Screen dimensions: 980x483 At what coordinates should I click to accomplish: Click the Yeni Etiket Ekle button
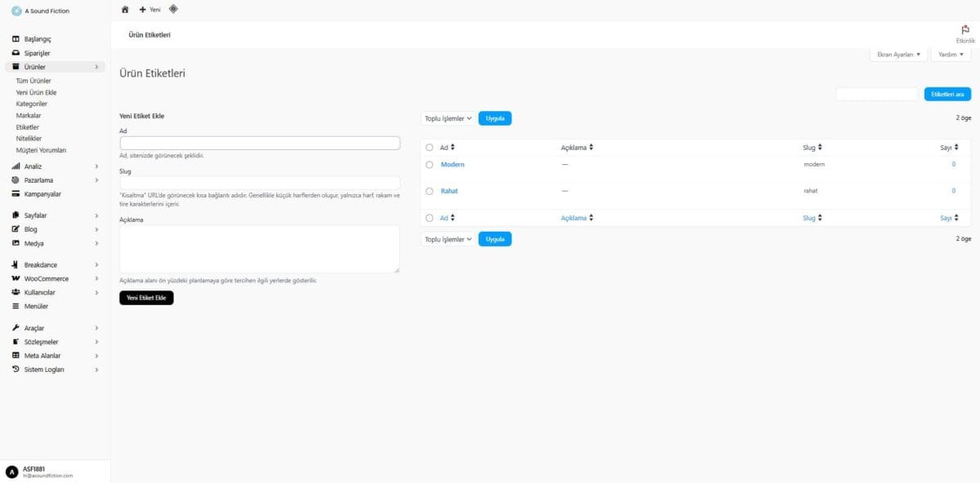tap(146, 298)
